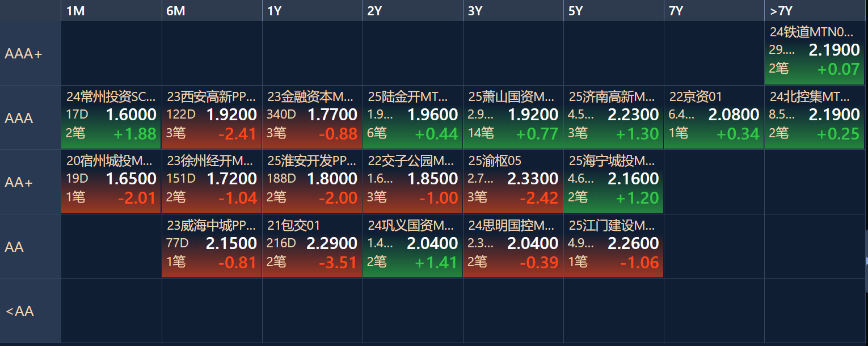Select the 23金融资本M bond tile
Image resolution: width=868 pixels, height=346 pixels.
tap(312, 117)
